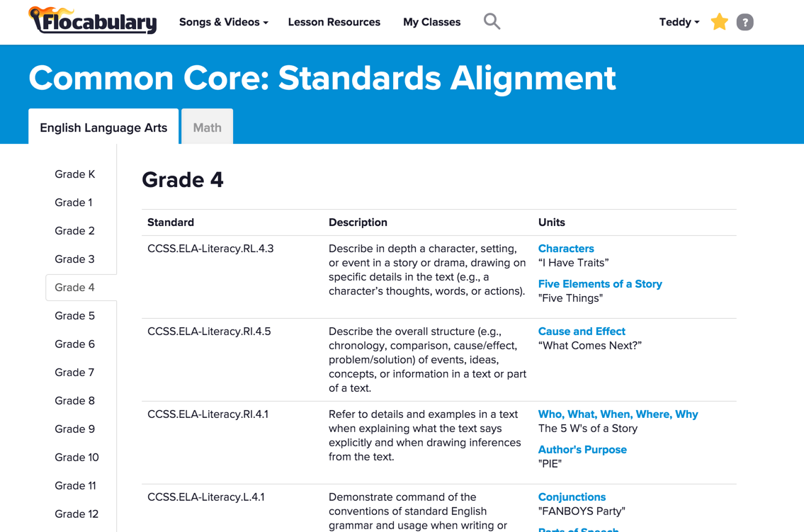Viewport: 804px width, 532px height.
Task: Go to Lesson Resources
Action: tap(334, 22)
